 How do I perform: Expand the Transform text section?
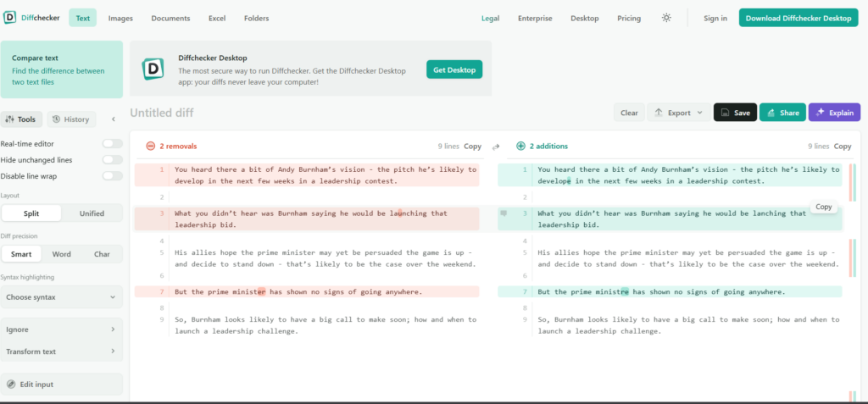tap(61, 351)
